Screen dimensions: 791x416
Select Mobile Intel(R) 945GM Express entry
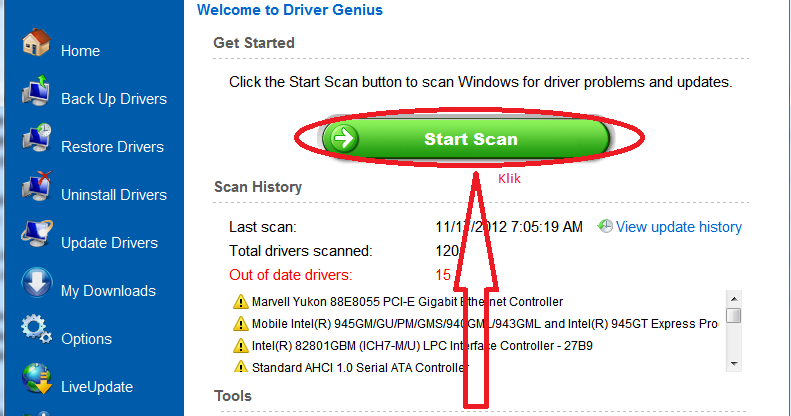[484, 323]
